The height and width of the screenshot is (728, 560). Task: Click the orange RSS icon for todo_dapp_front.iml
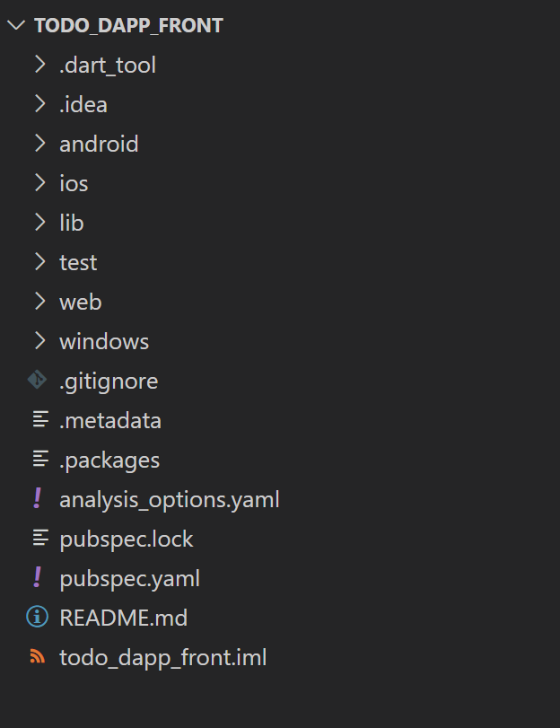coord(38,656)
